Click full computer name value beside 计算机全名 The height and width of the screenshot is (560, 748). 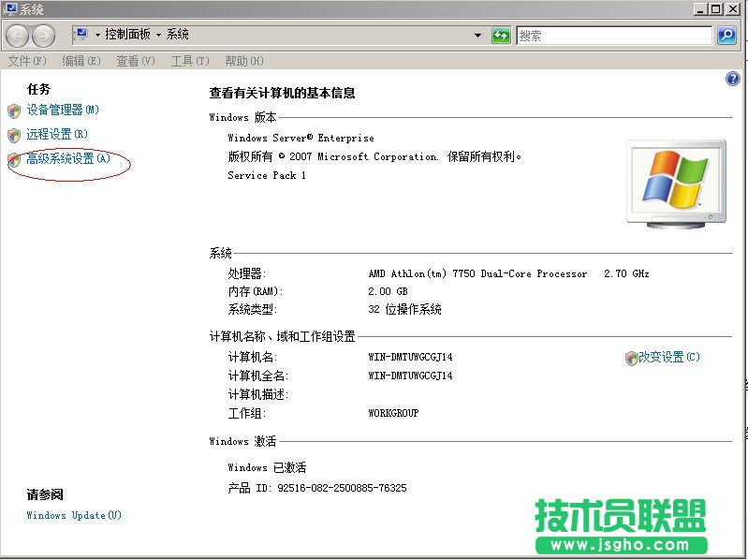coord(410,376)
